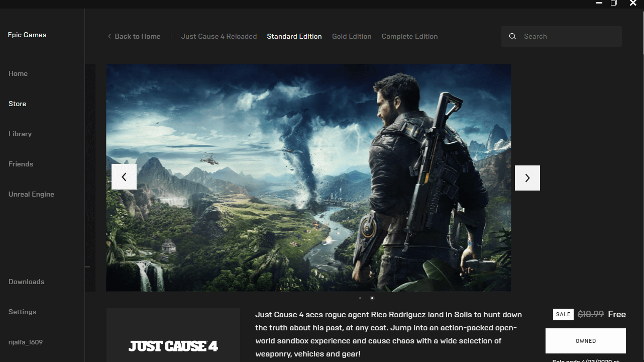Open the Just Cause 4 Reloaded tab
644x362 pixels.
[x=219, y=37]
